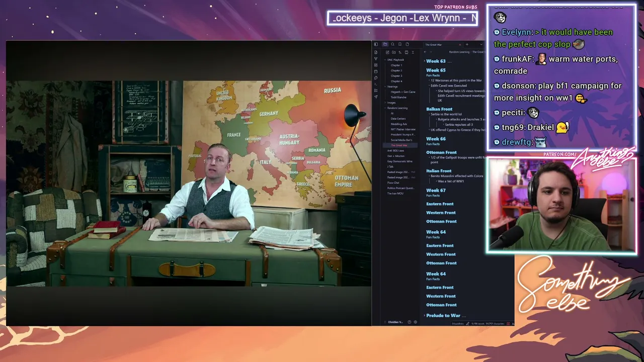Click 'Serbia vs the world lol' bullet

point(446,114)
